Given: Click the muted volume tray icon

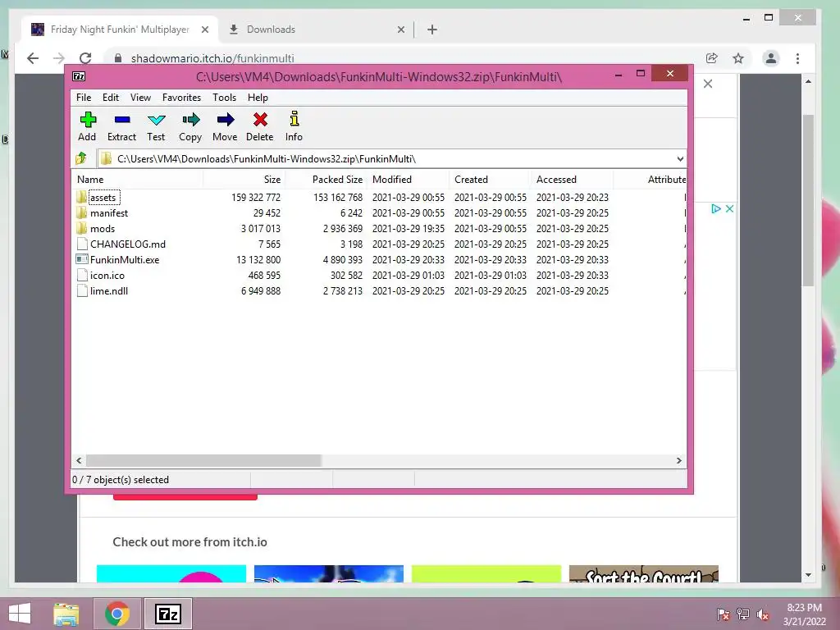Looking at the screenshot, I should click(x=763, y=614).
